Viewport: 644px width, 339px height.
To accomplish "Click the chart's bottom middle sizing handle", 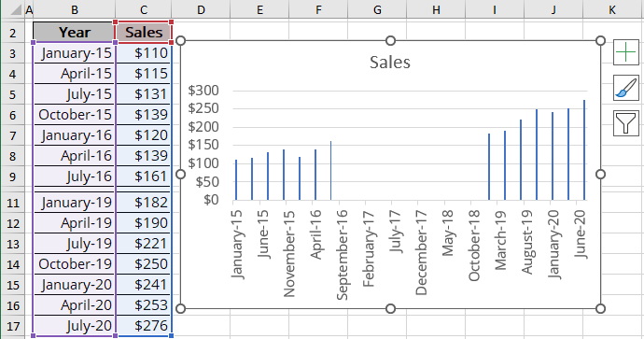I will [x=390, y=308].
